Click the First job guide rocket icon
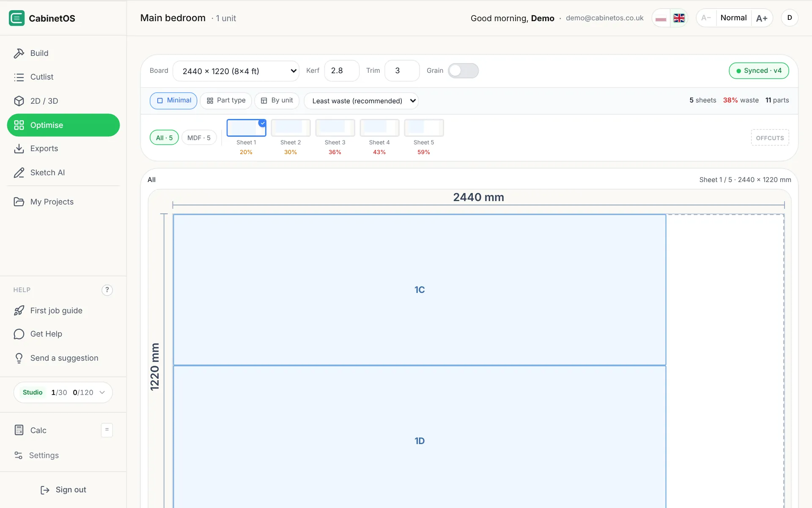Viewport: 812px width, 508px height. coord(19,311)
